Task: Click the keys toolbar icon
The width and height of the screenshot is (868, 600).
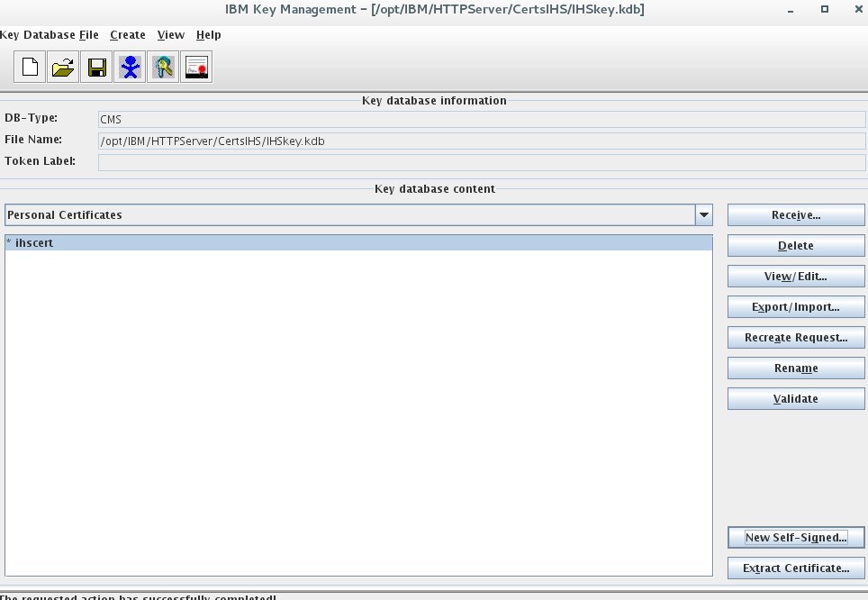Action: (163, 67)
